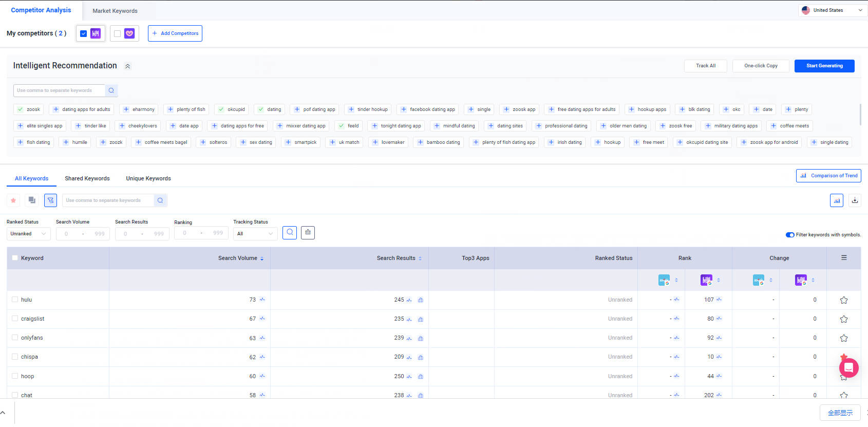Screen dimensions: 868x427
Task: Click the search icon in recommendation keyword box
Action: 111,90
